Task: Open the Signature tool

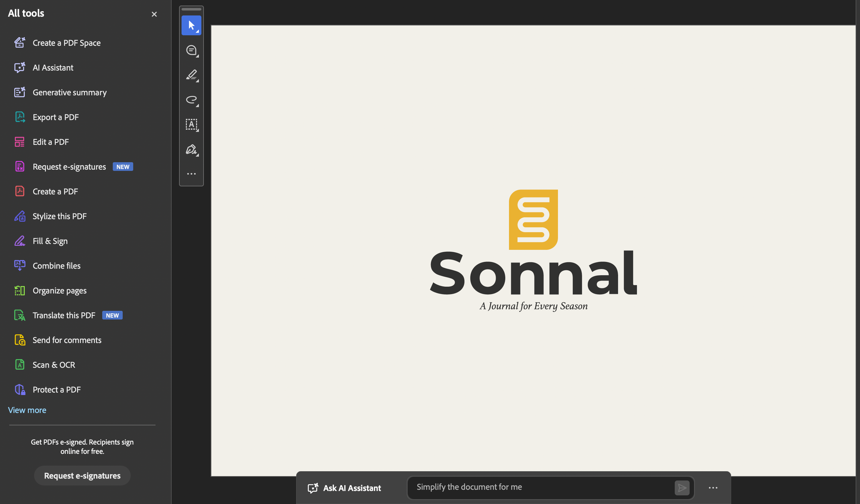Action: click(x=191, y=150)
